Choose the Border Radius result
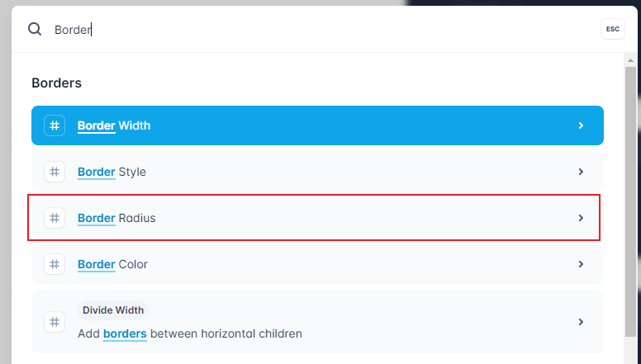Screen dimensions: 641x364 click(317, 218)
